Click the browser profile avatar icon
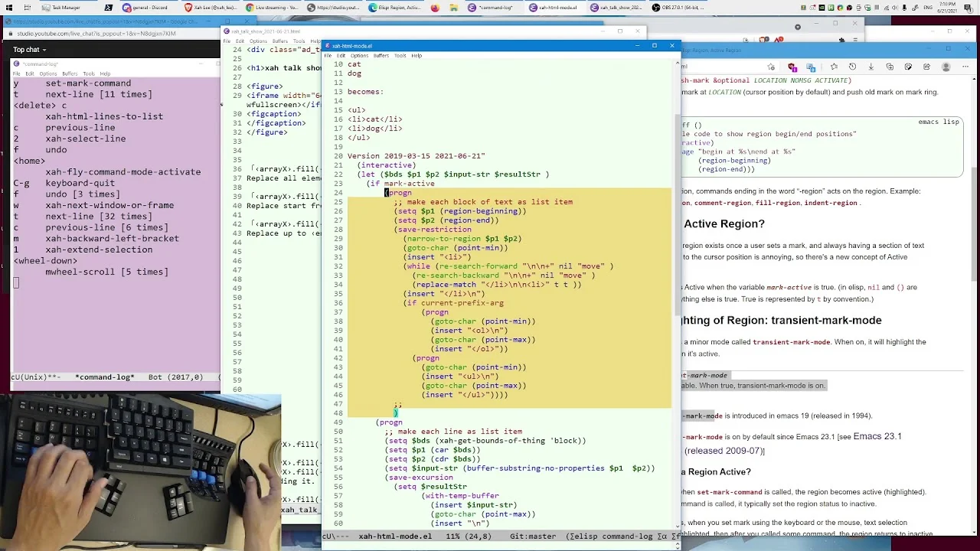 pos(946,67)
